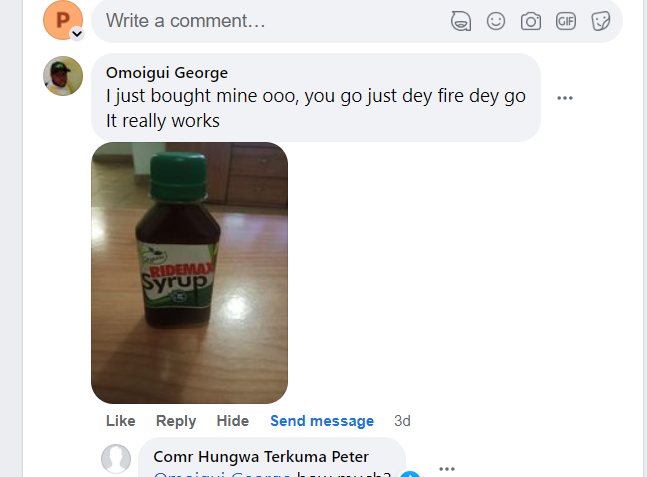This screenshot has height=477, width=647.
Task: Open the Ridemax Syrup bottle photo
Action: (189, 273)
